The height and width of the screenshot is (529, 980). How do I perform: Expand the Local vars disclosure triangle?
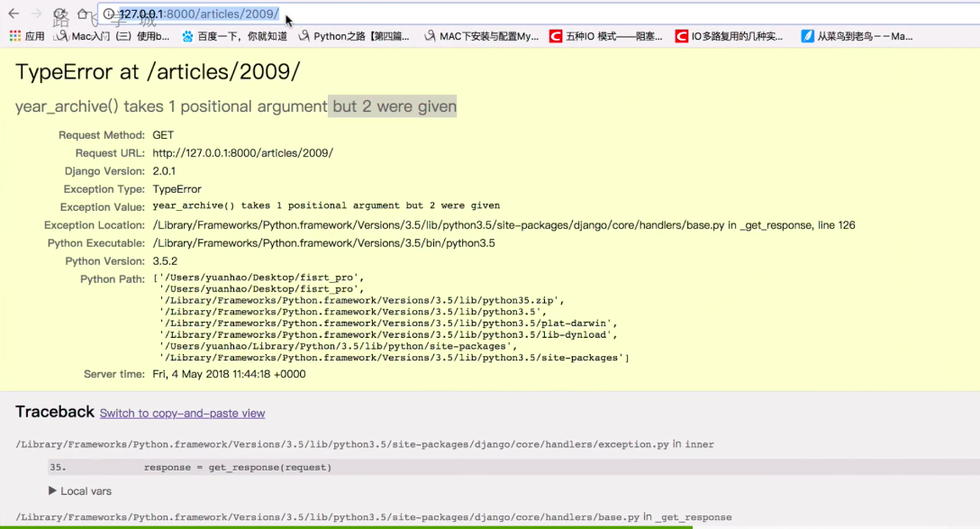[52, 491]
